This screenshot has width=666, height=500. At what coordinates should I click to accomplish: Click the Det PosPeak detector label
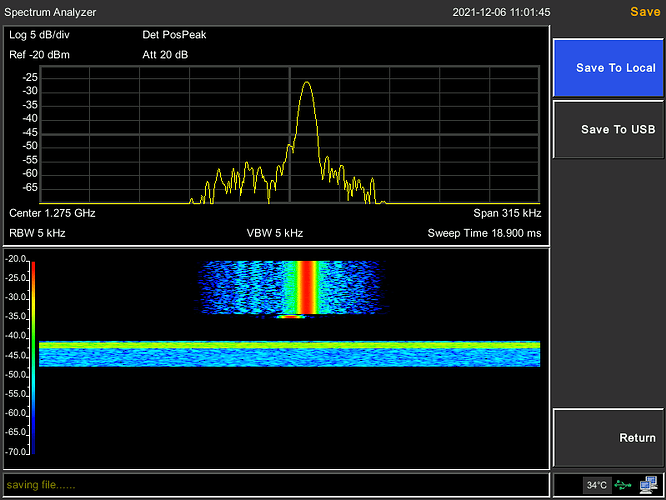(x=174, y=35)
